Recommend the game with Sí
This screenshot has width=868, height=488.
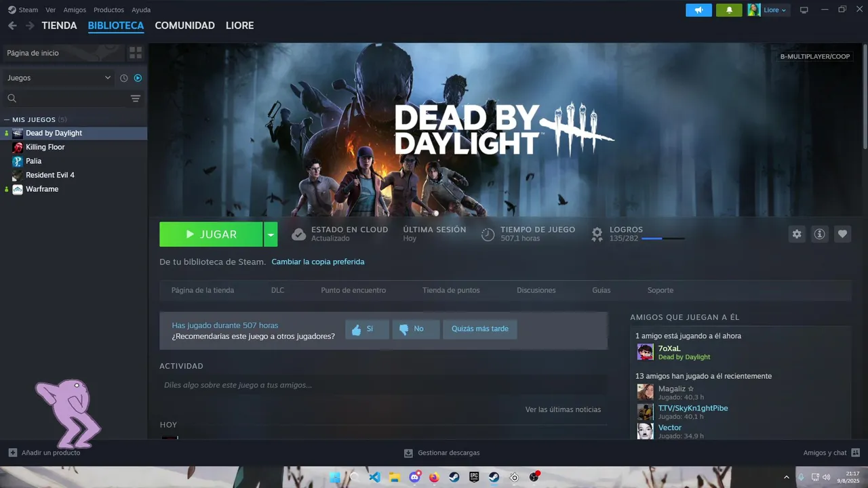[367, 329]
